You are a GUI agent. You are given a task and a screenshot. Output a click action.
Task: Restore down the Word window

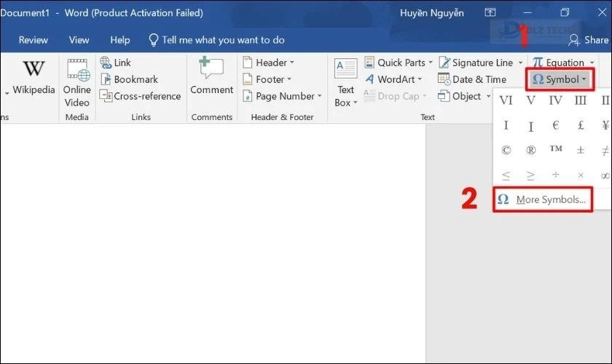[565, 12]
